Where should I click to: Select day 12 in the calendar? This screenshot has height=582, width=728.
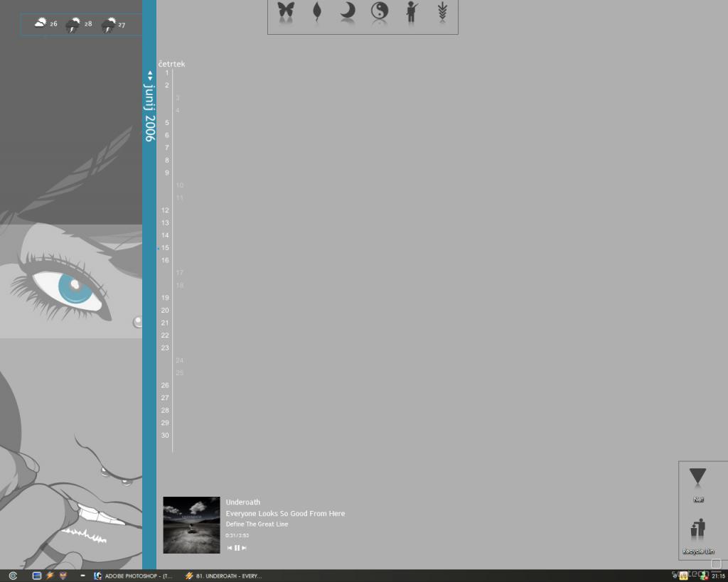(165, 210)
